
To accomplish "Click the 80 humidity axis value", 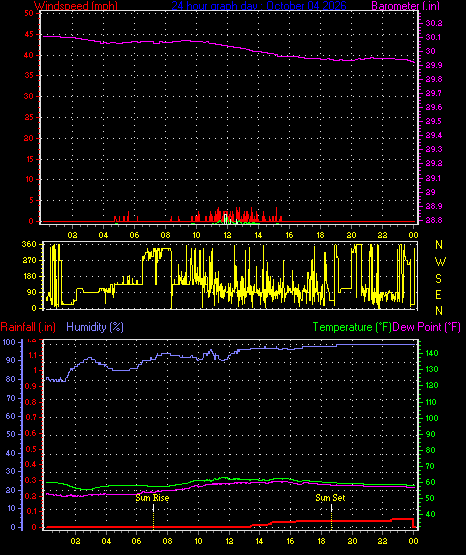I will pos(11,379).
